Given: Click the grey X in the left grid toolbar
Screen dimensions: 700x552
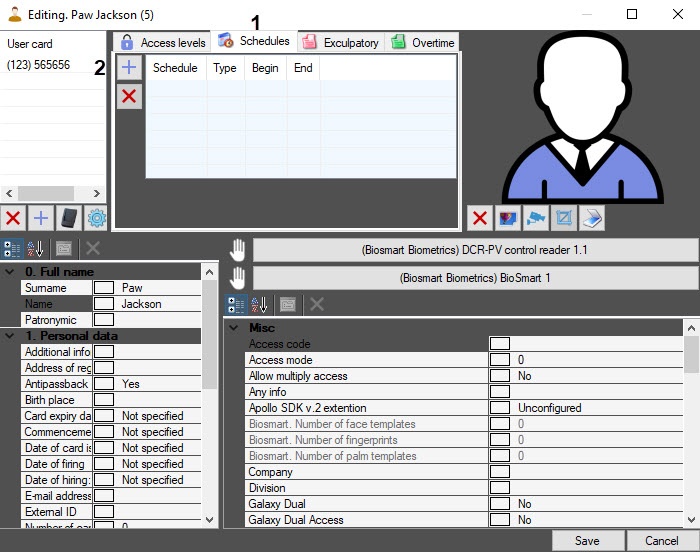Looking at the screenshot, I should 92,249.
